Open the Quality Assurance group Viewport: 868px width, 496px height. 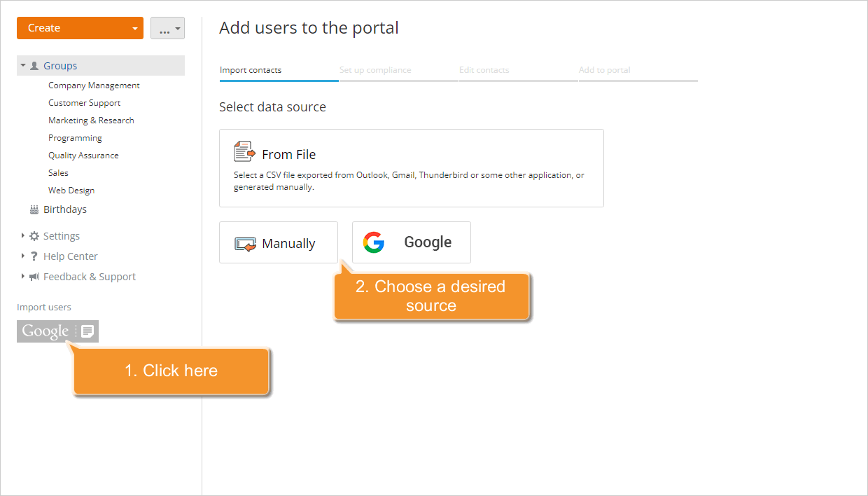[x=83, y=155]
